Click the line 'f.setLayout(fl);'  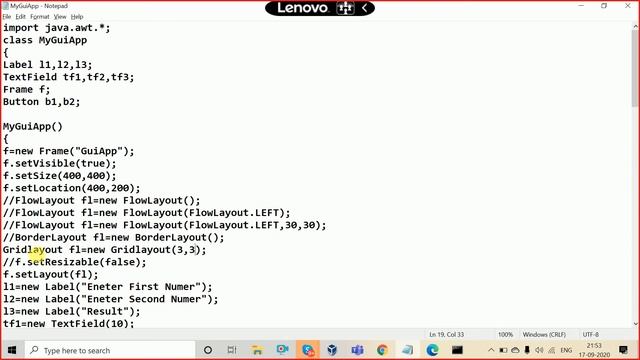point(51,274)
